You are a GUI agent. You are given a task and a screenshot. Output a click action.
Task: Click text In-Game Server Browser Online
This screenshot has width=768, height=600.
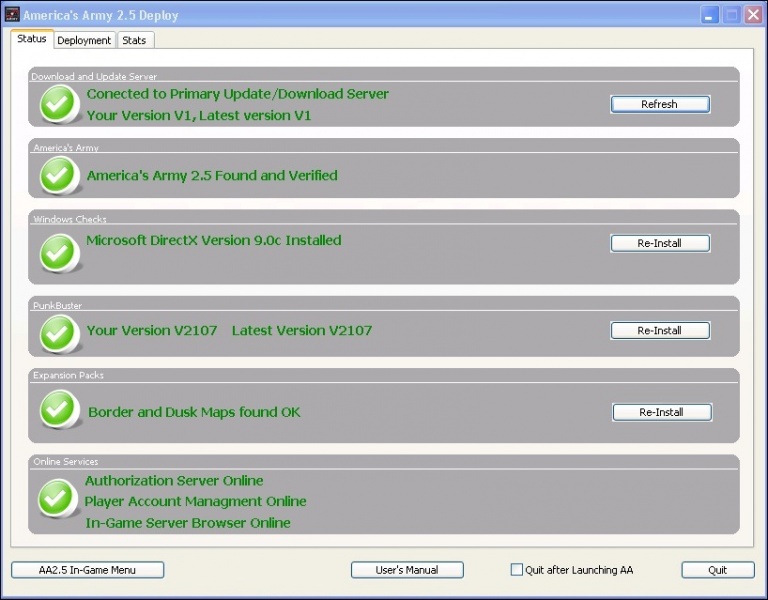(x=188, y=523)
